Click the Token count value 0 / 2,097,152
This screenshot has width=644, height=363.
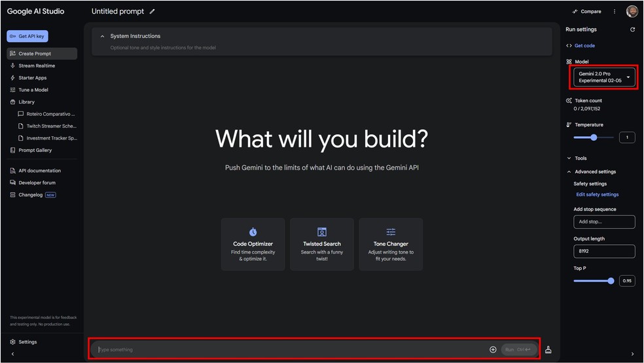click(x=587, y=109)
